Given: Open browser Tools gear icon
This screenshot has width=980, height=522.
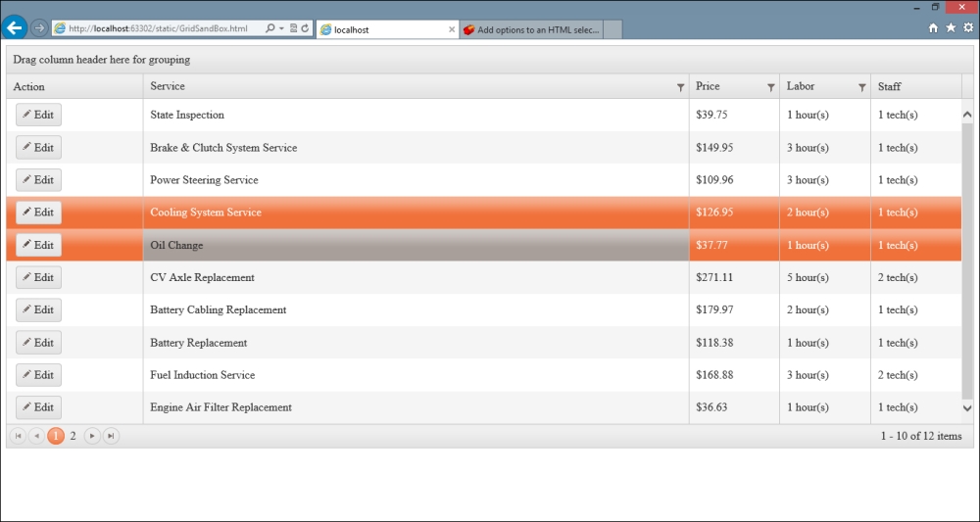Looking at the screenshot, I should [x=968, y=27].
